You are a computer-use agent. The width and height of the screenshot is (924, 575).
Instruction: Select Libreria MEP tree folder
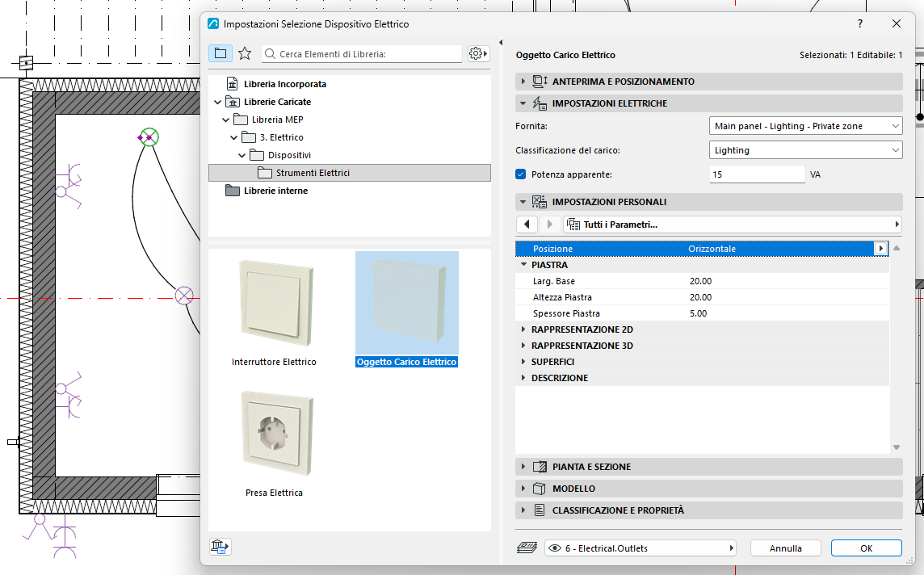point(277,120)
